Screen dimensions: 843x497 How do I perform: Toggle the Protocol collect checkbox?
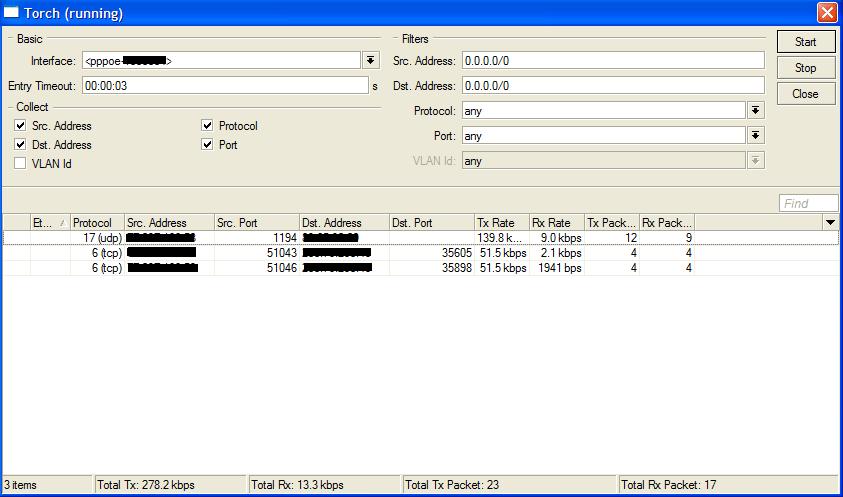pyautogui.click(x=208, y=125)
